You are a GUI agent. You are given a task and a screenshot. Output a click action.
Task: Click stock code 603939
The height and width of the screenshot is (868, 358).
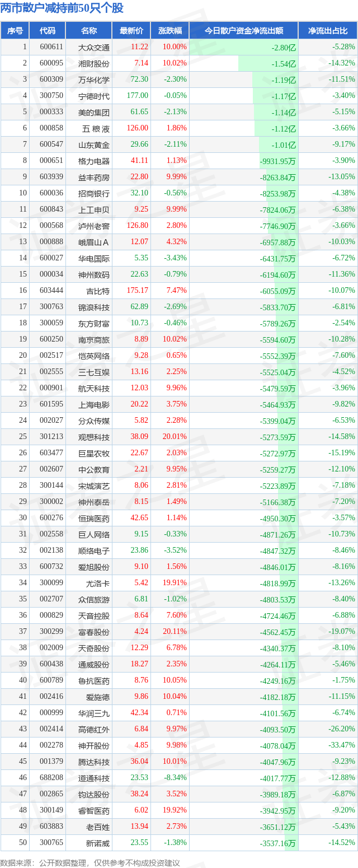click(x=51, y=177)
